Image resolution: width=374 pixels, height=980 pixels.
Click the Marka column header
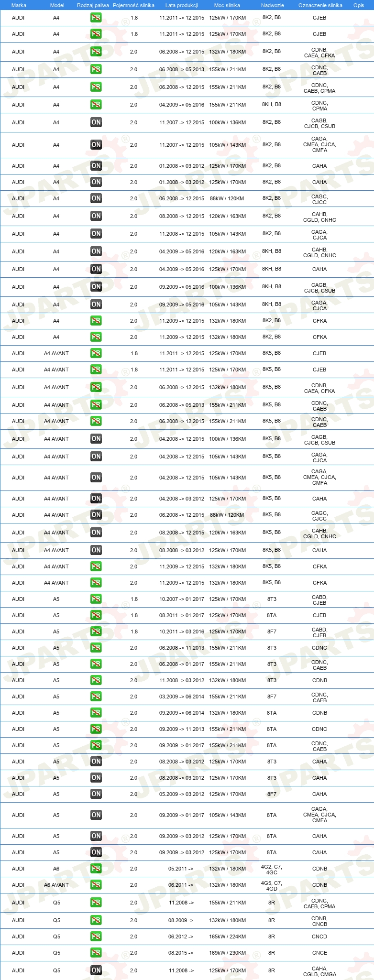coord(19,5)
